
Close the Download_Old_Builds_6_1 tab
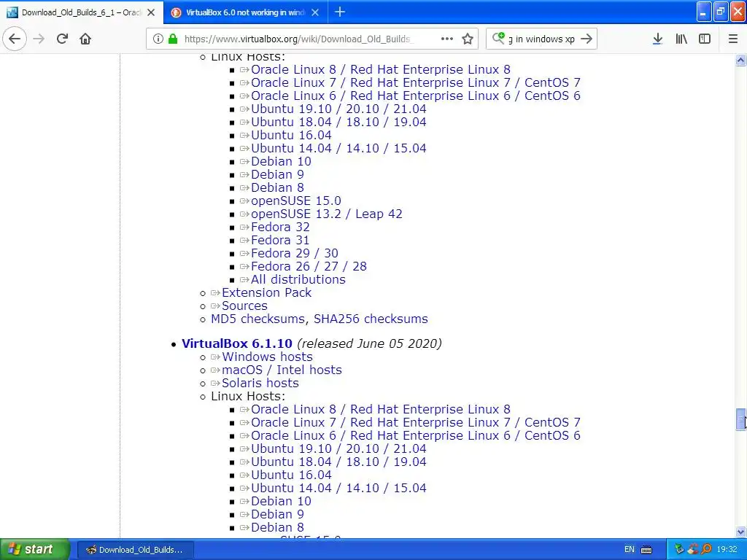pos(151,12)
